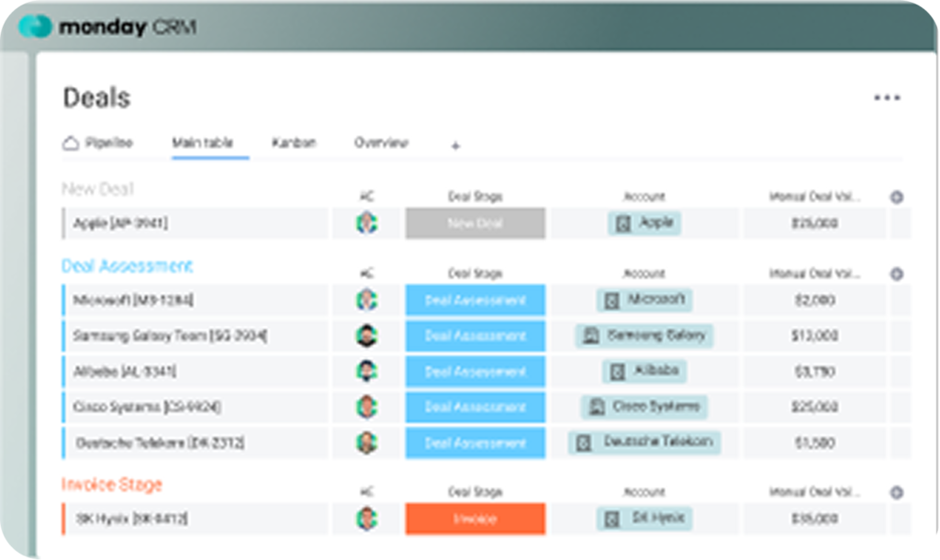Open the SK Hynix deal item name
This screenshot has height=560, width=940.
(x=132, y=519)
